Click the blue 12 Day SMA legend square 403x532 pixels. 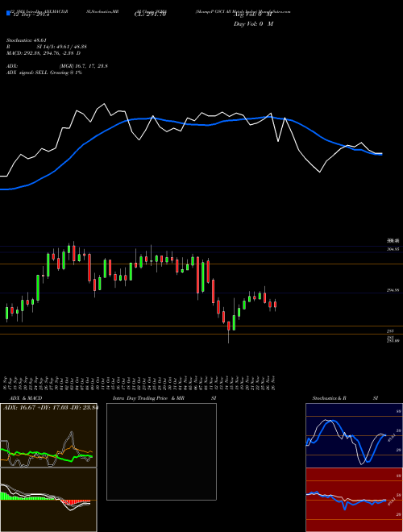(x=8, y=13)
